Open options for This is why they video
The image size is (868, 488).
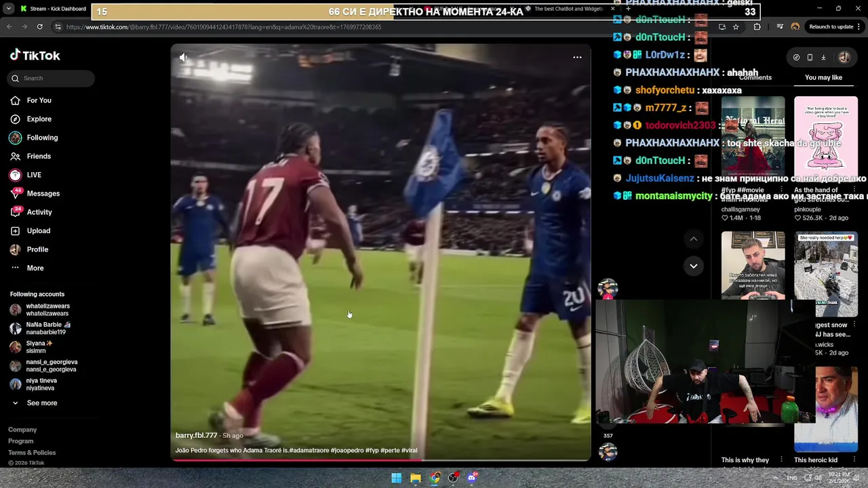[781, 460]
